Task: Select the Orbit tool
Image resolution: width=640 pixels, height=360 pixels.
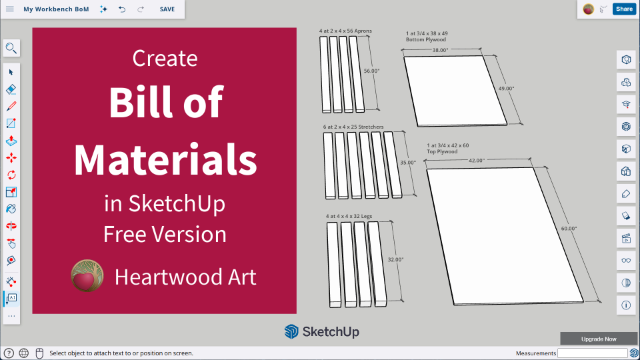Action: [x=11, y=226]
